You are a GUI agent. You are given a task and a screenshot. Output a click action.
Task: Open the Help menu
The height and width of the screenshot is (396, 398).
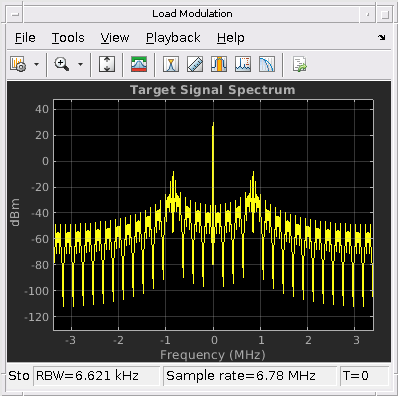231,38
